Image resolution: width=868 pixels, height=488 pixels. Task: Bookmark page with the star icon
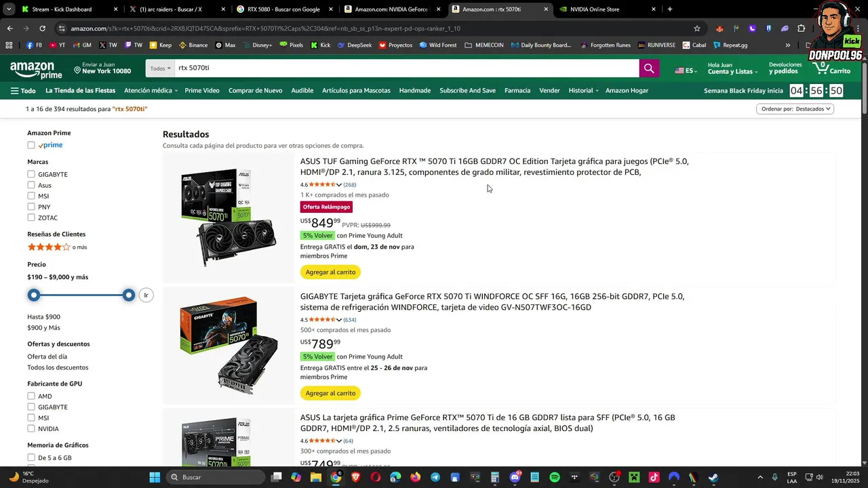[696, 28]
